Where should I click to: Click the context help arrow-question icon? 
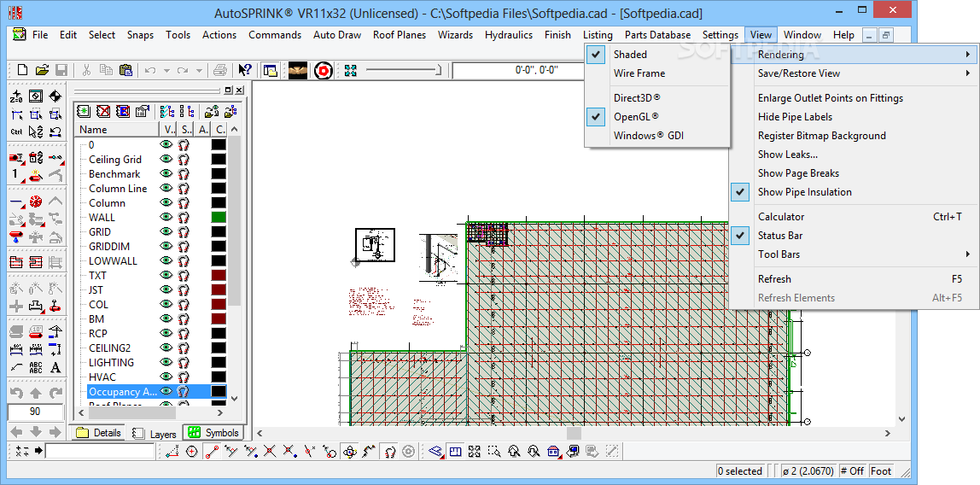click(244, 70)
